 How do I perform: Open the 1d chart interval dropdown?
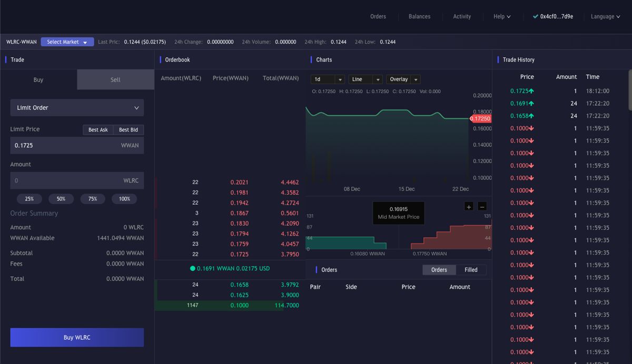click(x=328, y=79)
